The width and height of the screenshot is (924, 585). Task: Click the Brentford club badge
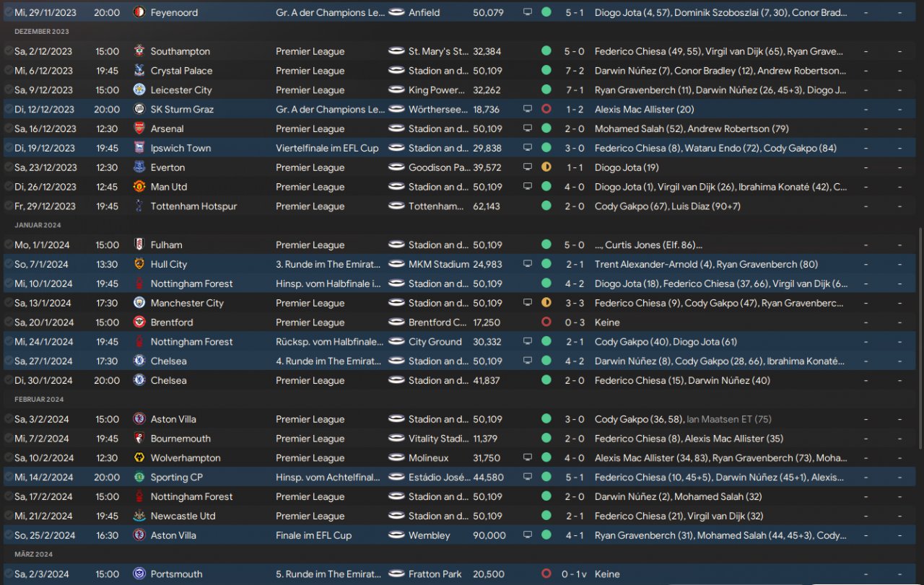139,322
